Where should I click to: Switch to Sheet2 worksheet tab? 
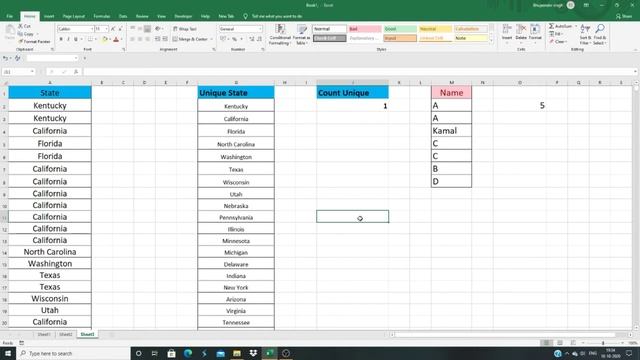click(x=65, y=334)
